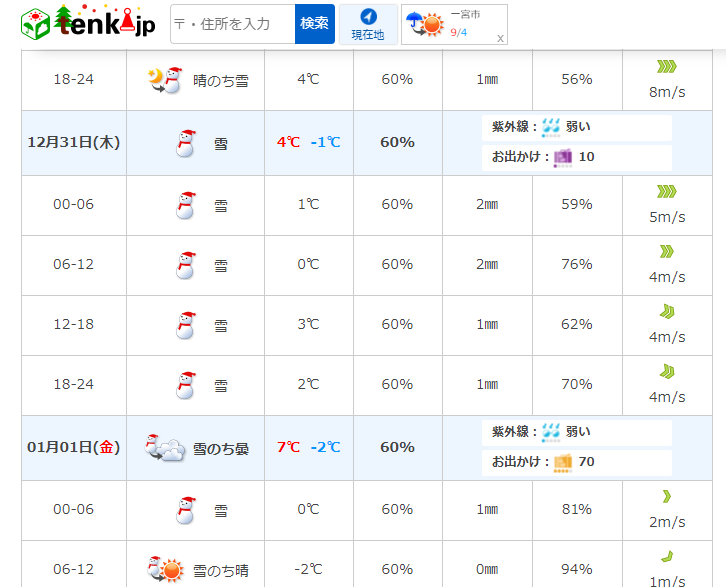
Task: Click the 紫外線 UV index icon for 01月01日
Action: tap(552, 432)
